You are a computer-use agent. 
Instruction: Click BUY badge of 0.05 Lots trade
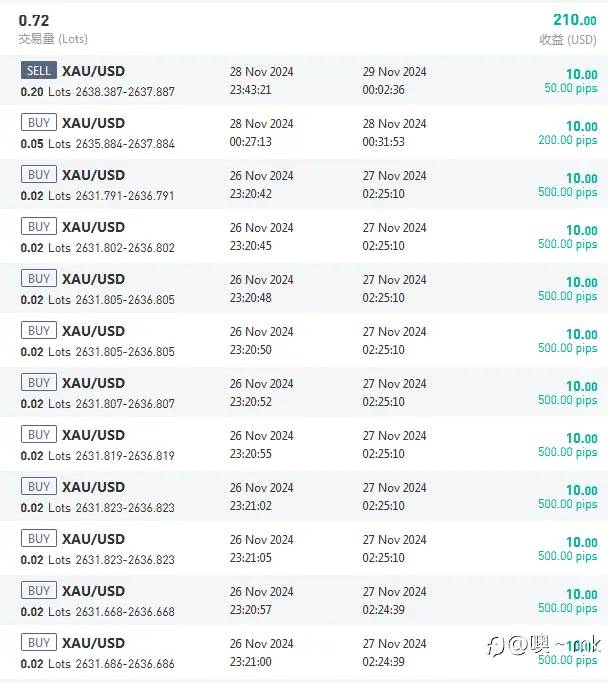coord(39,122)
